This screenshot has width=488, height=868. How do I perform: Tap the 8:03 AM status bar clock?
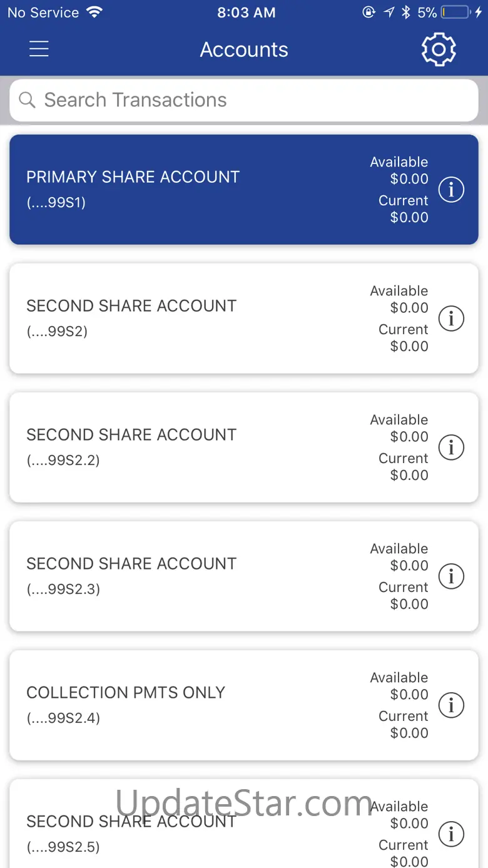pos(246,13)
